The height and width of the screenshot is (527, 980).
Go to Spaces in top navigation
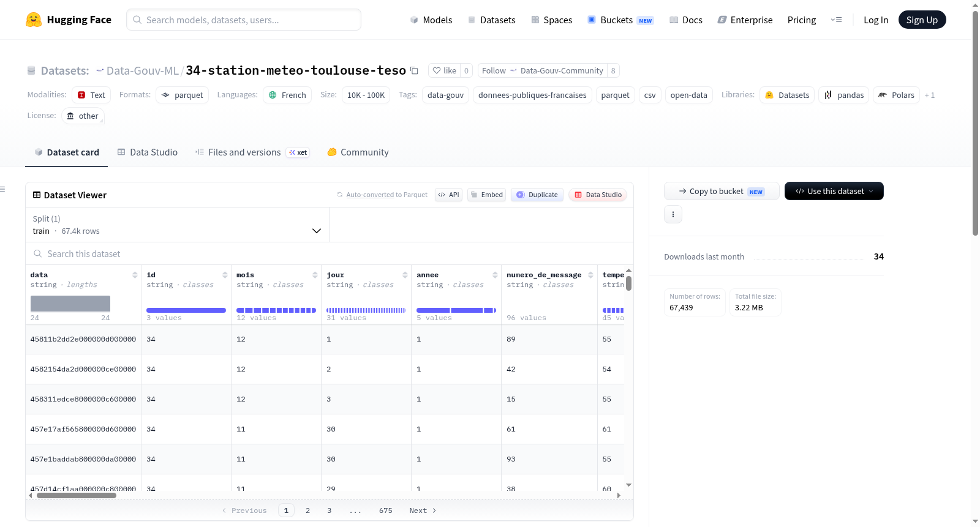[551, 20]
